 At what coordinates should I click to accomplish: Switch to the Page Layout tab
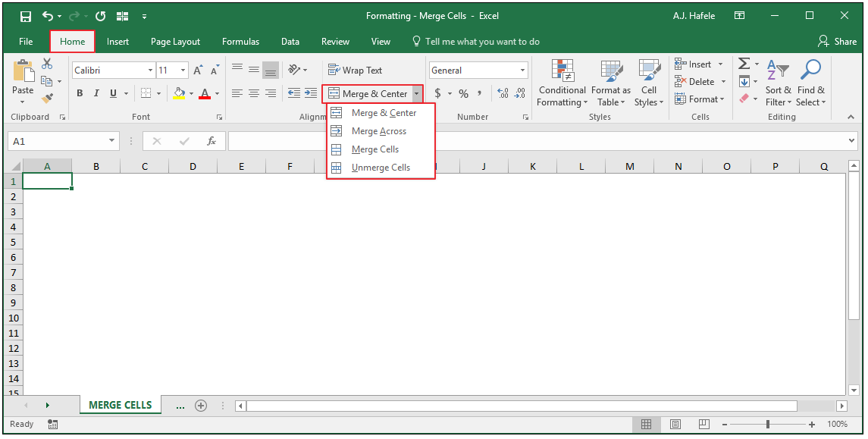coord(175,42)
